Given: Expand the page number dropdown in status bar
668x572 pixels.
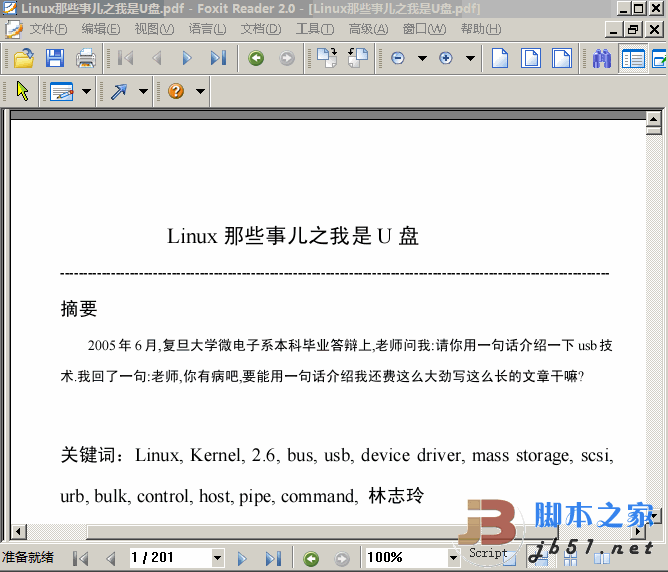Looking at the screenshot, I should (x=217, y=557).
